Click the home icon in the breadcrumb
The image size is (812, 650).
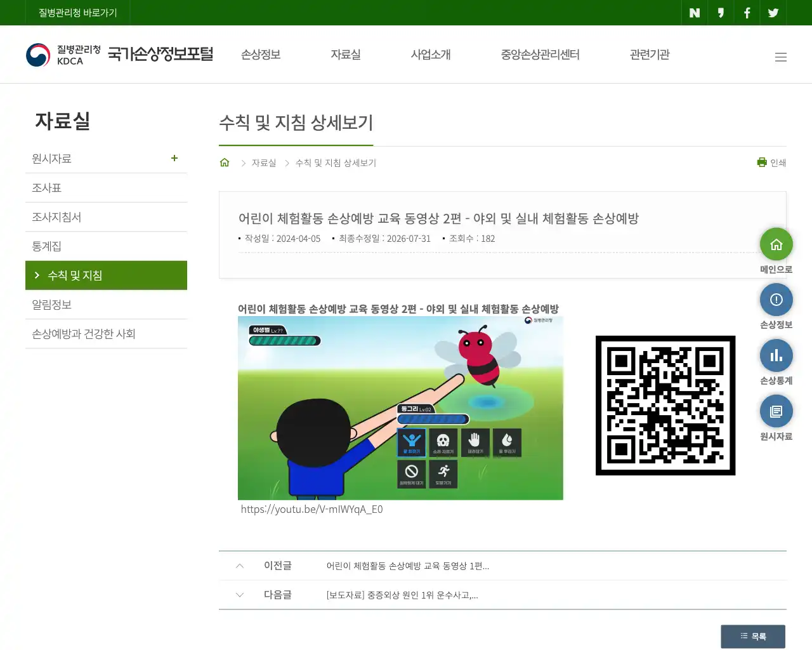click(225, 162)
